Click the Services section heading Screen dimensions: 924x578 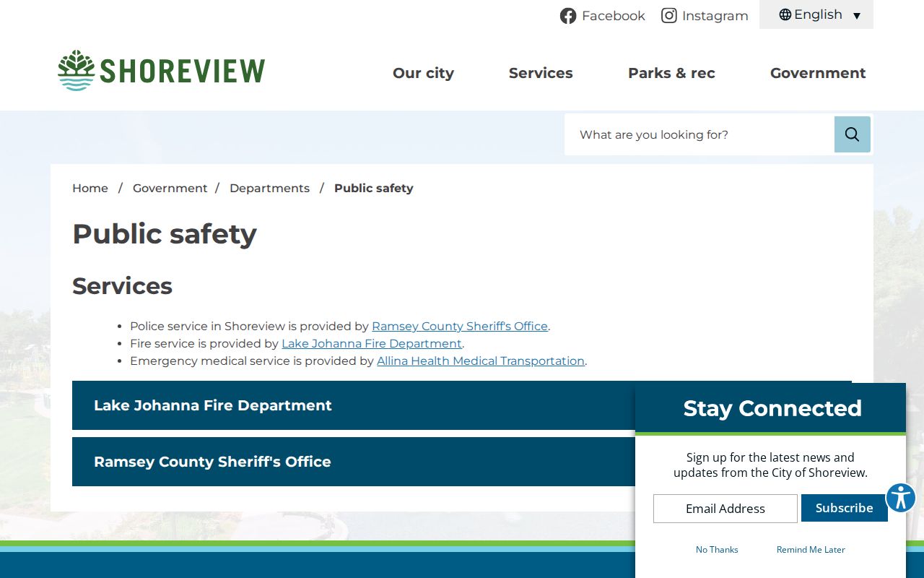point(123,286)
